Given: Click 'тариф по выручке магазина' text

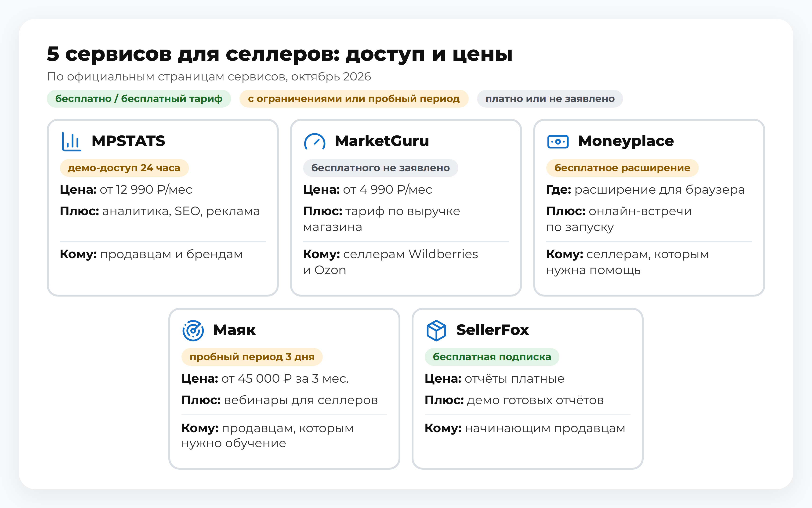Looking at the screenshot, I should [x=382, y=219].
